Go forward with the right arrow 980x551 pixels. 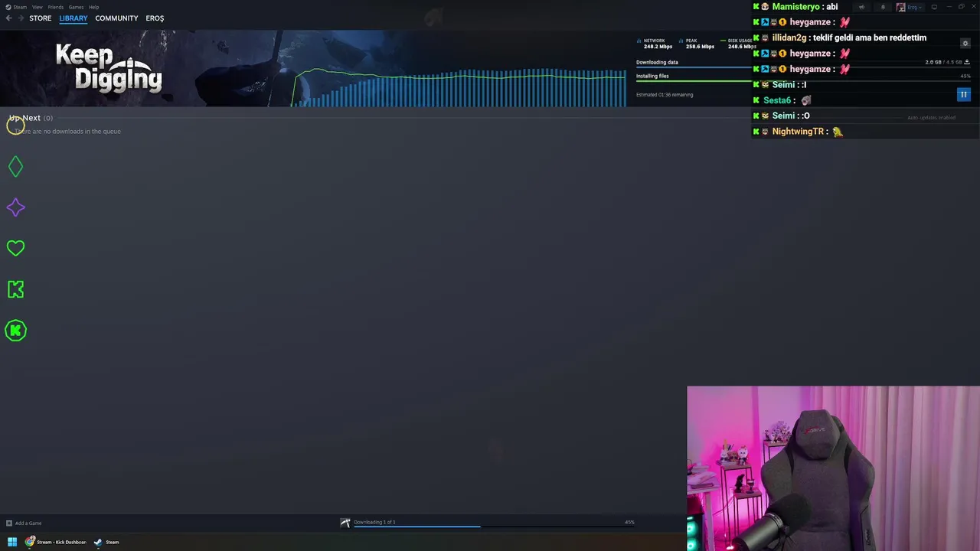pos(21,18)
